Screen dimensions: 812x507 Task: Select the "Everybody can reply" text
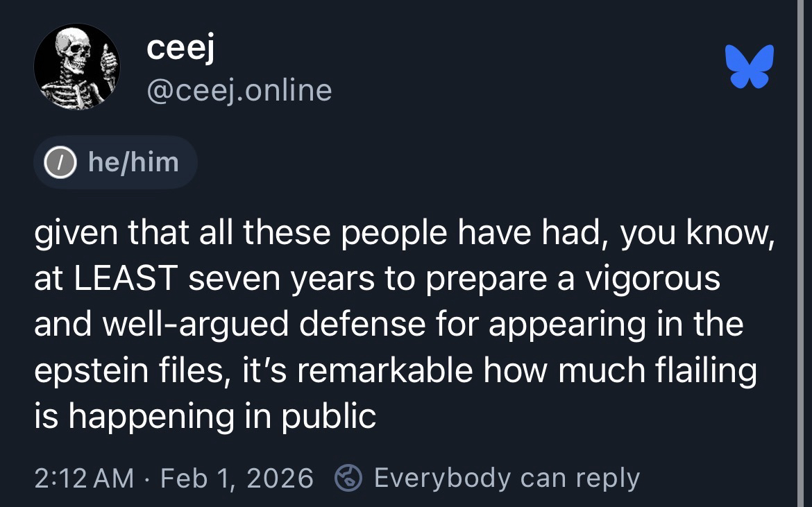point(507,478)
